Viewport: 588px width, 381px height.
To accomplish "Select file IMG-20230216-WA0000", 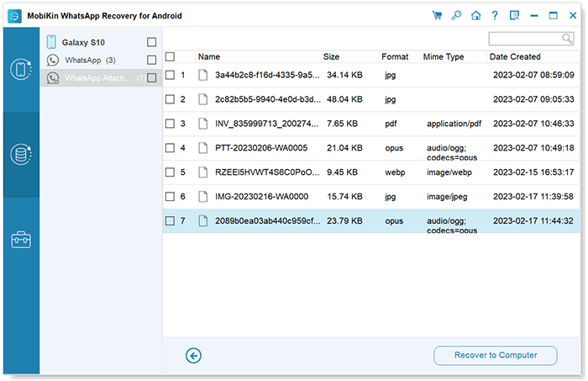I will (262, 196).
